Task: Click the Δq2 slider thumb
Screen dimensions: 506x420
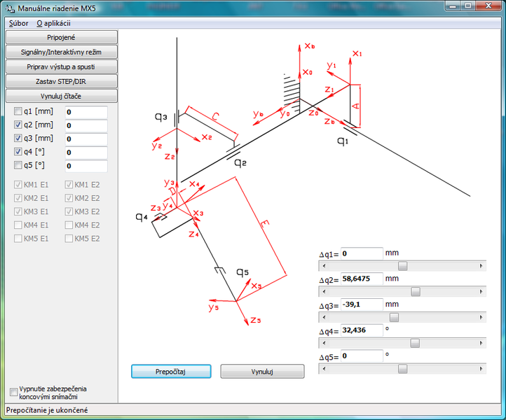Action: coord(416,291)
